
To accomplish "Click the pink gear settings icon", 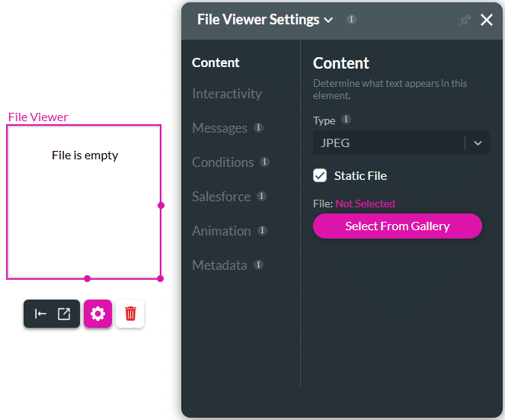I will coord(97,313).
